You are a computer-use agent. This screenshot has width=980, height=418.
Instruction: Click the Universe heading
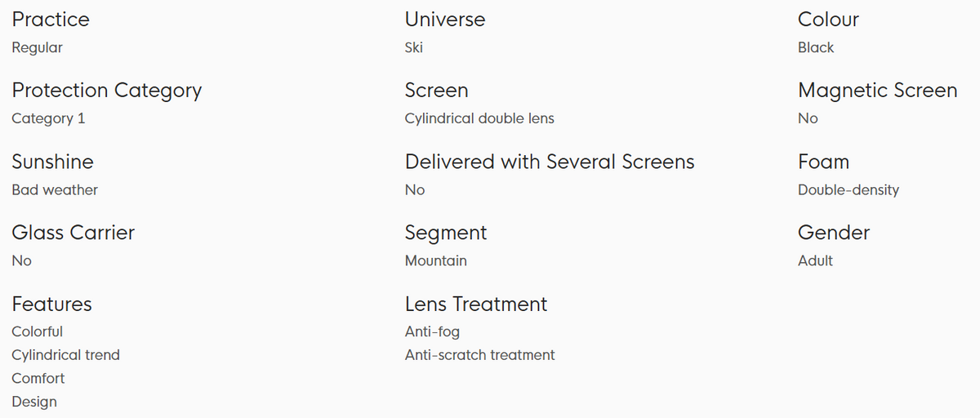pyautogui.click(x=444, y=20)
